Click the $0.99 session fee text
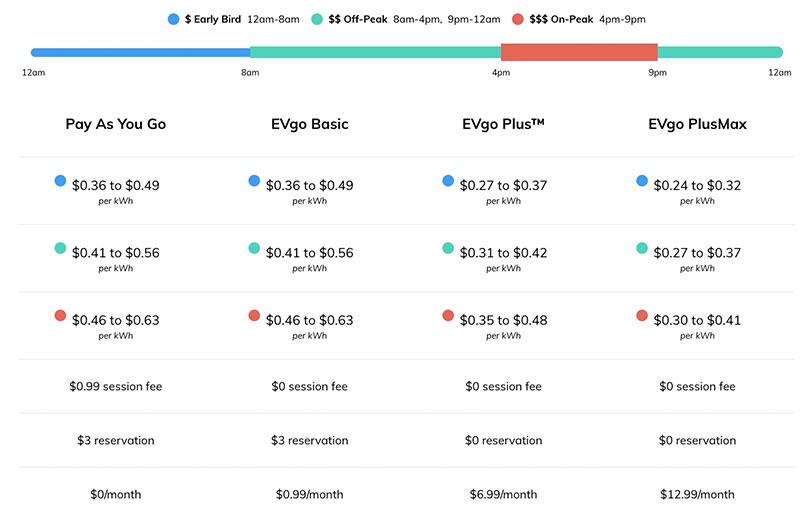This screenshot has width=800, height=517. [116, 386]
